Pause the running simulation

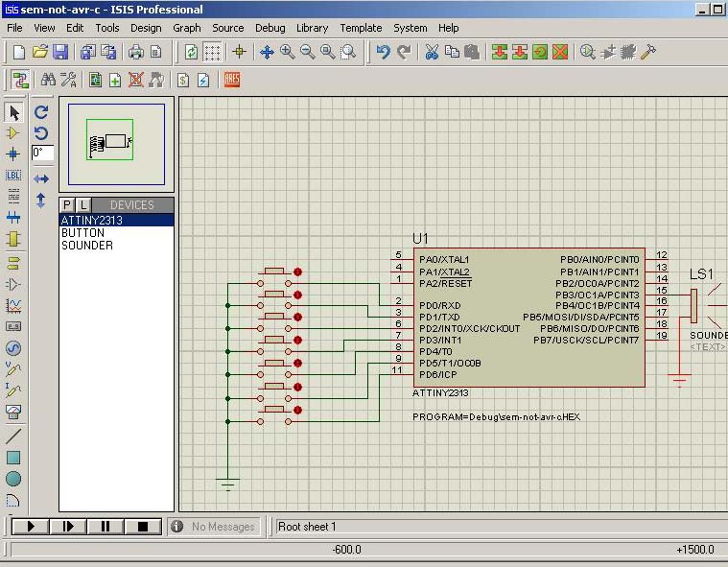pos(106,526)
